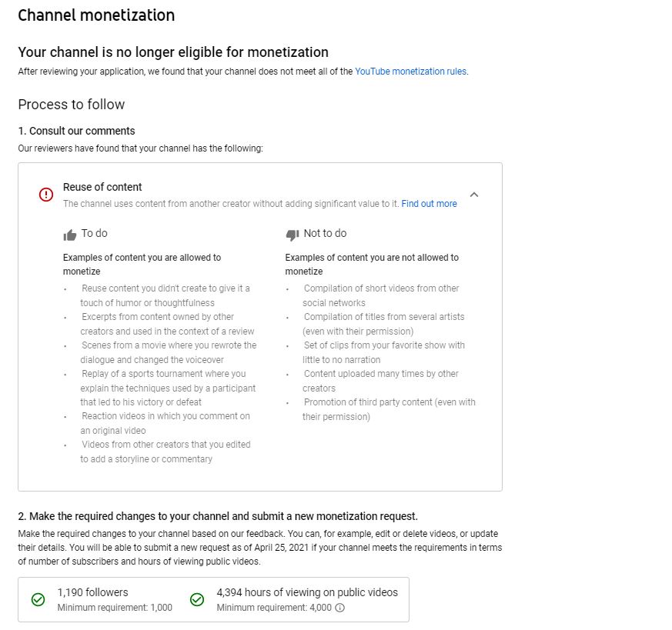This screenshot has width=672, height=630.
Task: Follow the Find out more link
Action: 429,204
